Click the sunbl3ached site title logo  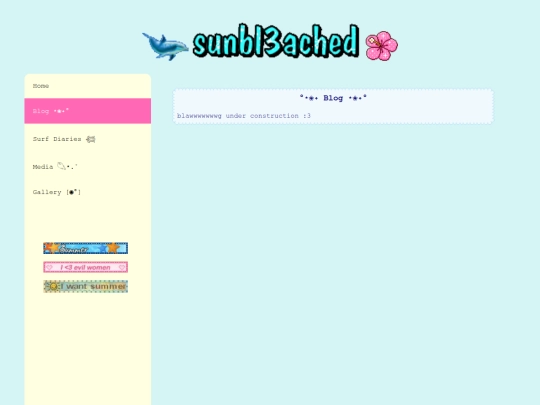tap(276, 41)
